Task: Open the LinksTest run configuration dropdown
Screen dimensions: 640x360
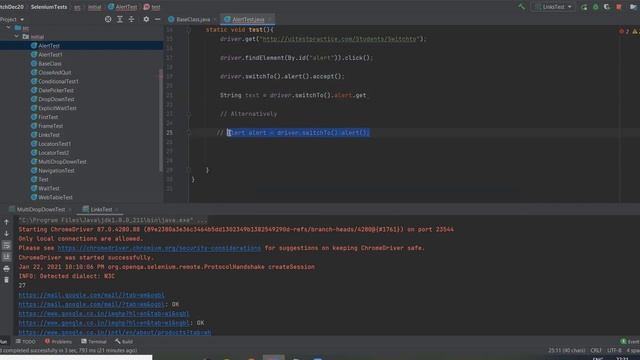Action: (x=553, y=7)
